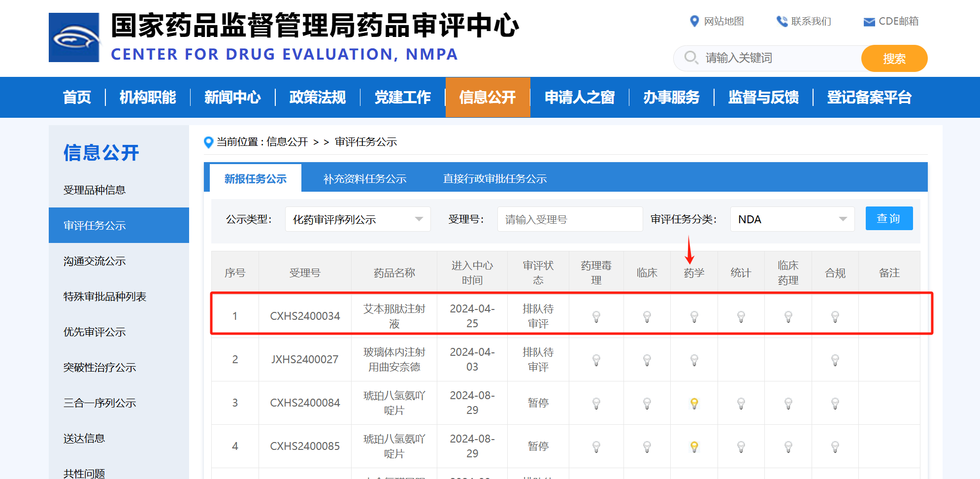Switch to 补充资料任务公示 tab
The width and height of the screenshot is (980, 479).
click(365, 178)
